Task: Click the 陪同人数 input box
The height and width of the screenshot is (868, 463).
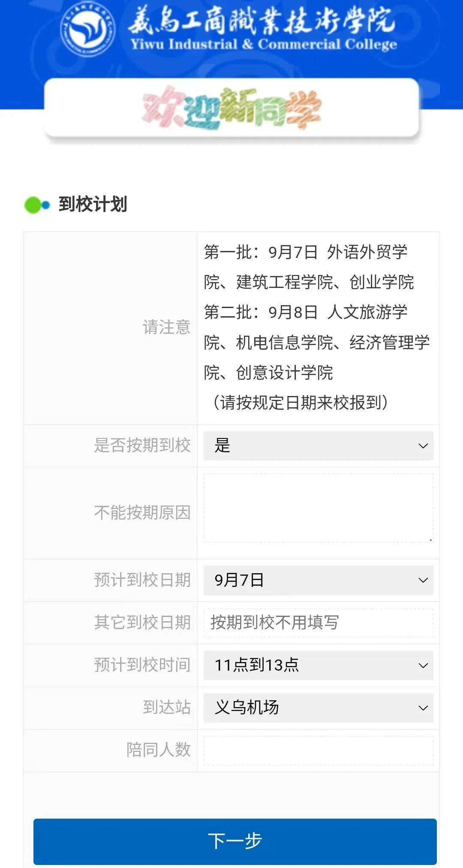Action: pyautogui.click(x=318, y=750)
